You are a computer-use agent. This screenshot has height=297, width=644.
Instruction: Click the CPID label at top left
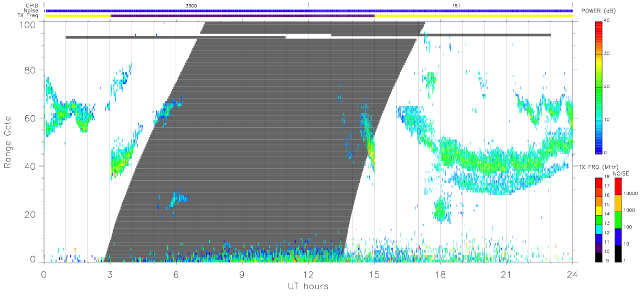pyautogui.click(x=31, y=5)
